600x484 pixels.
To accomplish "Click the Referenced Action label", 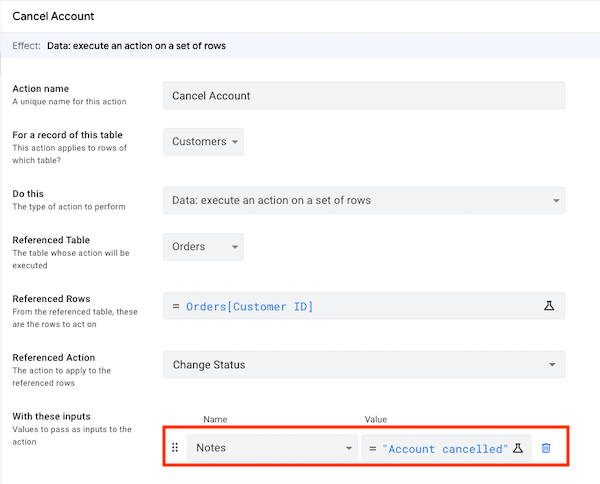I will tap(54, 357).
